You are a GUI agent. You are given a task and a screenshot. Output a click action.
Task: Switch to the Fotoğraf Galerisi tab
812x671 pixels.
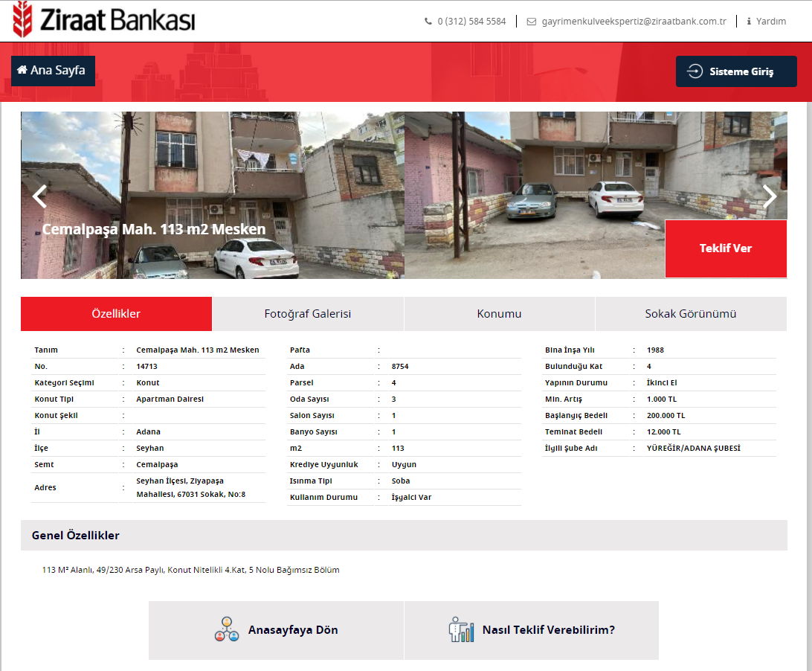coord(308,314)
